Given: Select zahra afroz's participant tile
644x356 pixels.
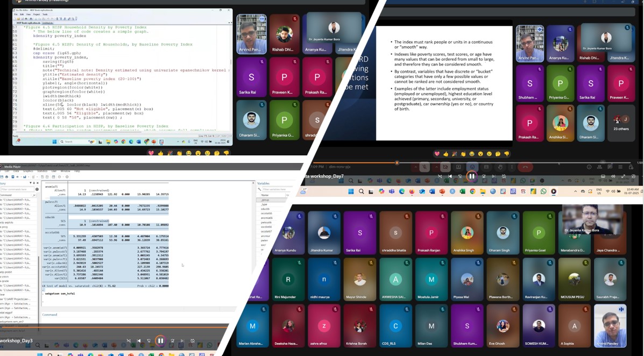Looking at the screenshot, I should click(x=324, y=326).
